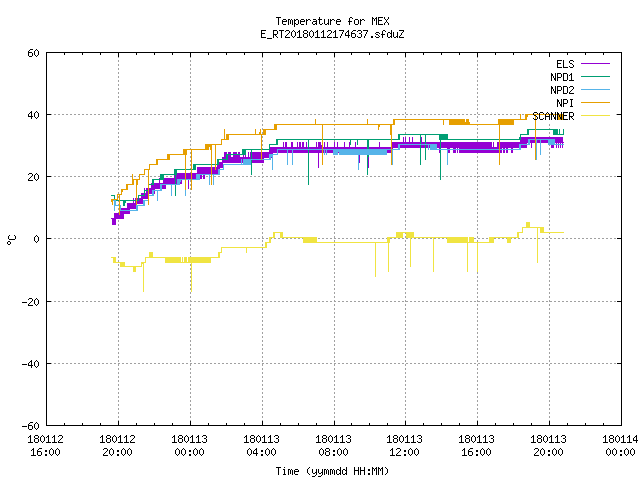Click the blue NPD2 legend line sample
This screenshot has width=640, height=480.
coord(595,90)
